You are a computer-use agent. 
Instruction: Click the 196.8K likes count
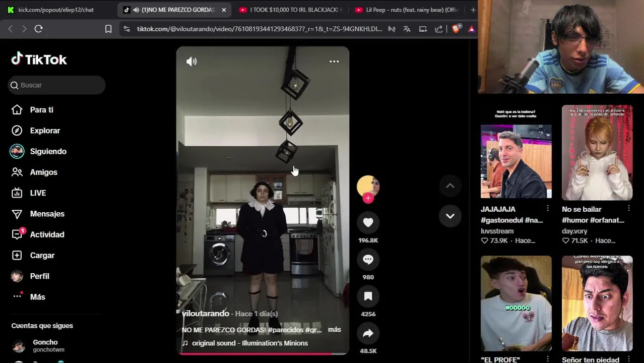pyautogui.click(x=368, y=240)
